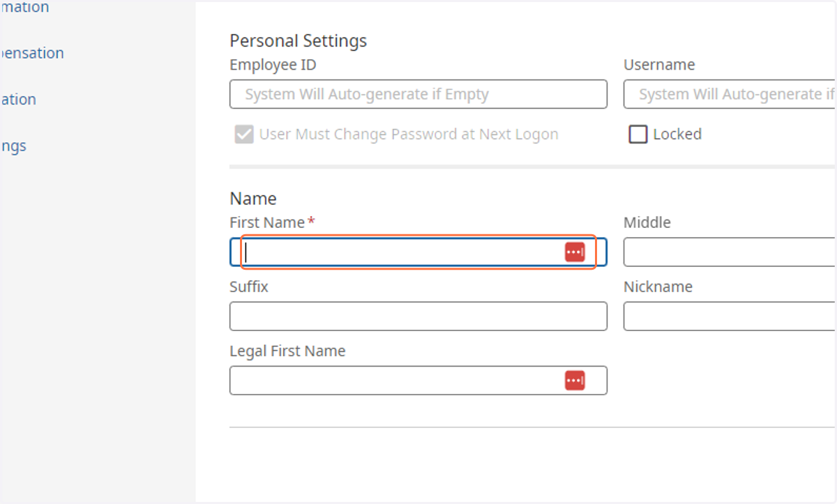837x504 pixels.
Task: Click into the Nickname field
Action: tap(730, 316)
